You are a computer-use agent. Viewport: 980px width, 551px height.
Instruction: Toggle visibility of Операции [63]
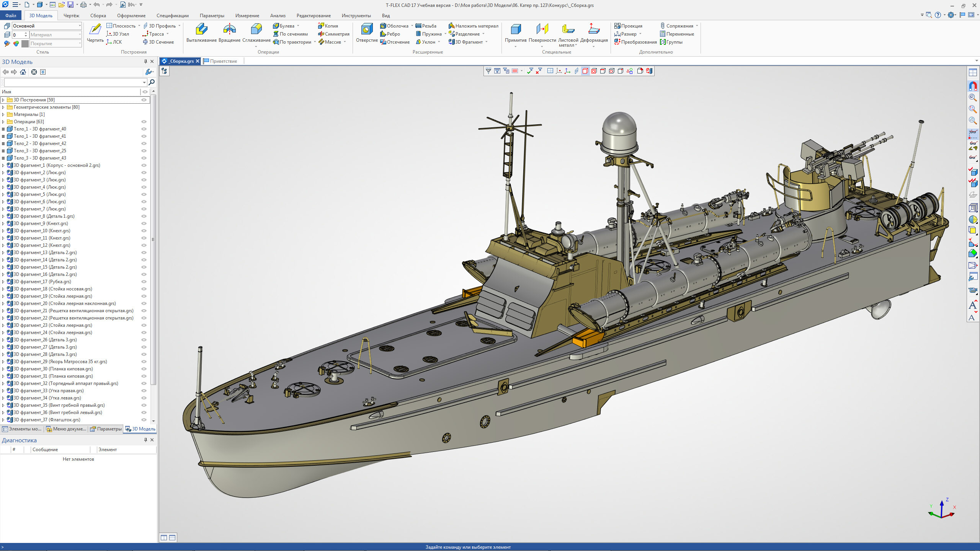point(144,122)
